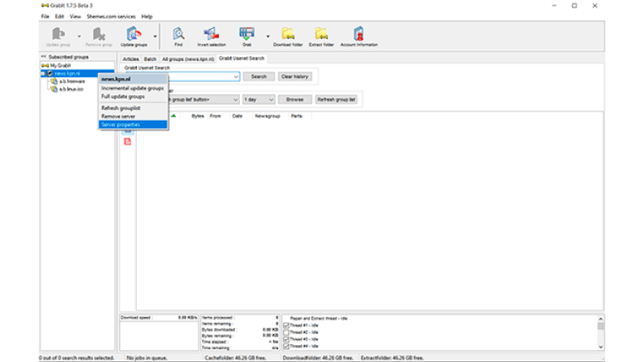Switch to All groups (news.kpn.nl) tab

188,59
